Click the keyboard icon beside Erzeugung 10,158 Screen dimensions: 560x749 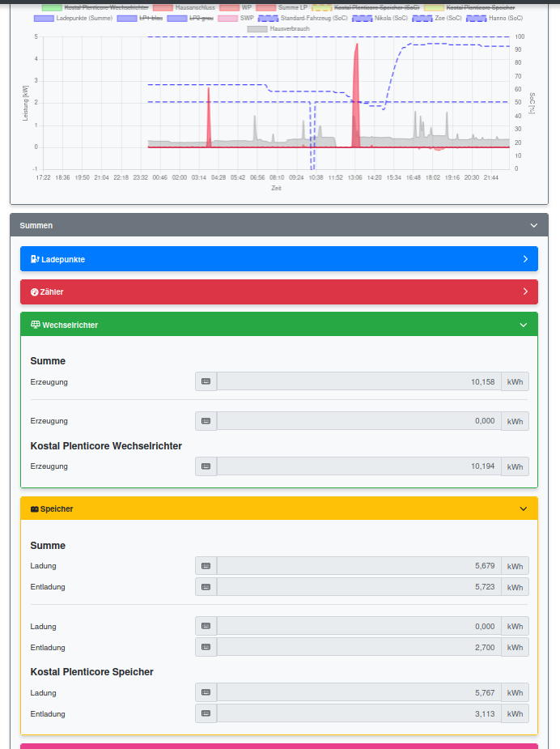click(x=206, y=381)
